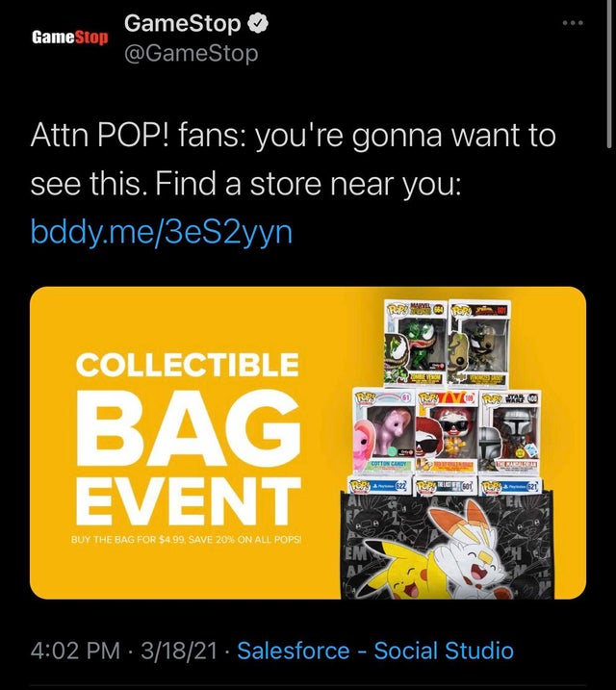Tap The Mandalorian Star Wars Pop box
This screenshot has height=690, width=616.
coord(510,431)
